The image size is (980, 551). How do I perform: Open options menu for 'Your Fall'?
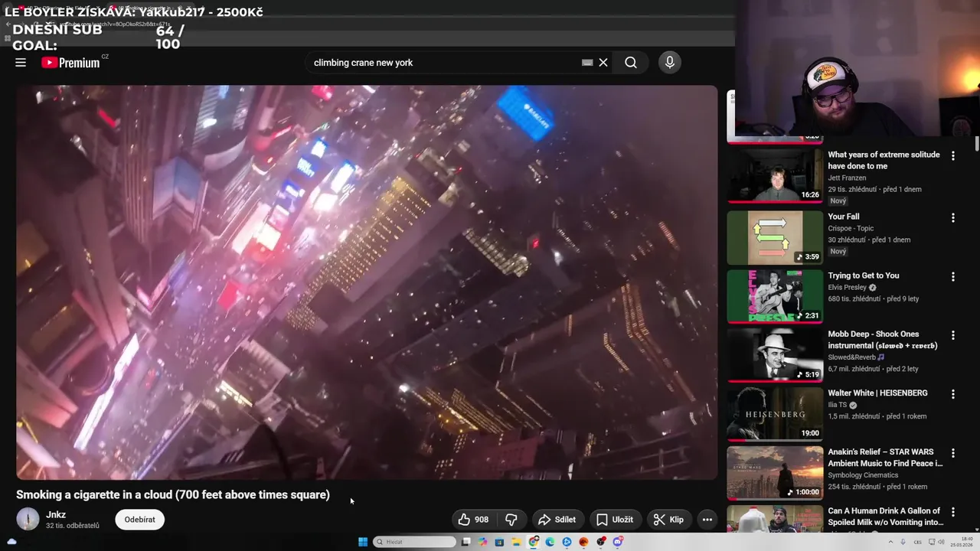click(953, 218)
